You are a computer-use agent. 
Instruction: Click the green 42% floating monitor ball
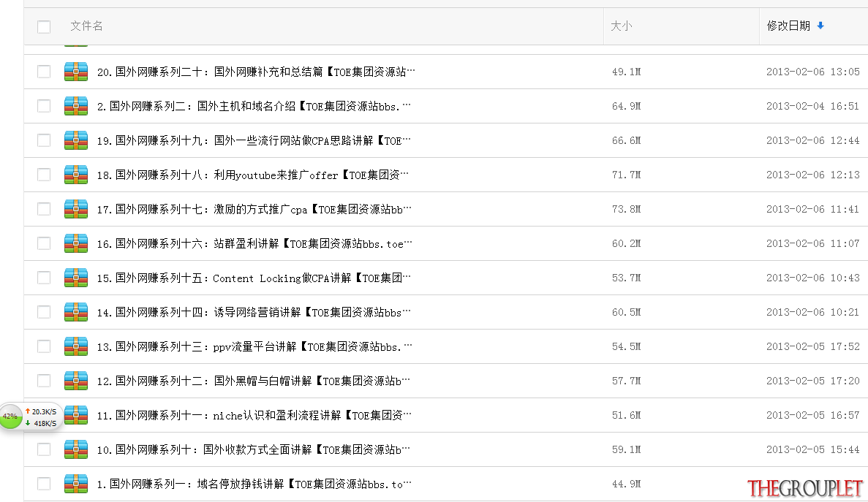(x=10, y=417)
